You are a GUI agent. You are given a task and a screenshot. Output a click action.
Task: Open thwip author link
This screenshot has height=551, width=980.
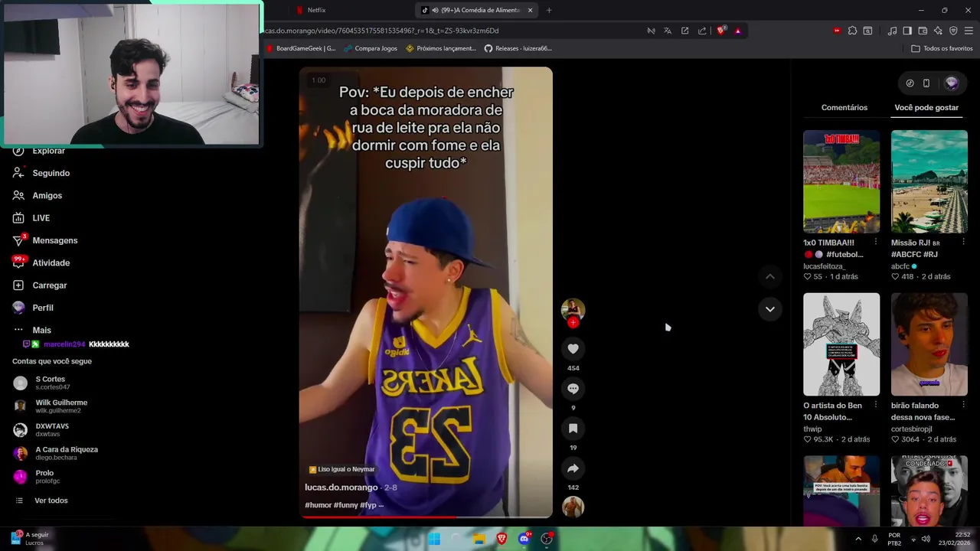[x=812, y=429]
